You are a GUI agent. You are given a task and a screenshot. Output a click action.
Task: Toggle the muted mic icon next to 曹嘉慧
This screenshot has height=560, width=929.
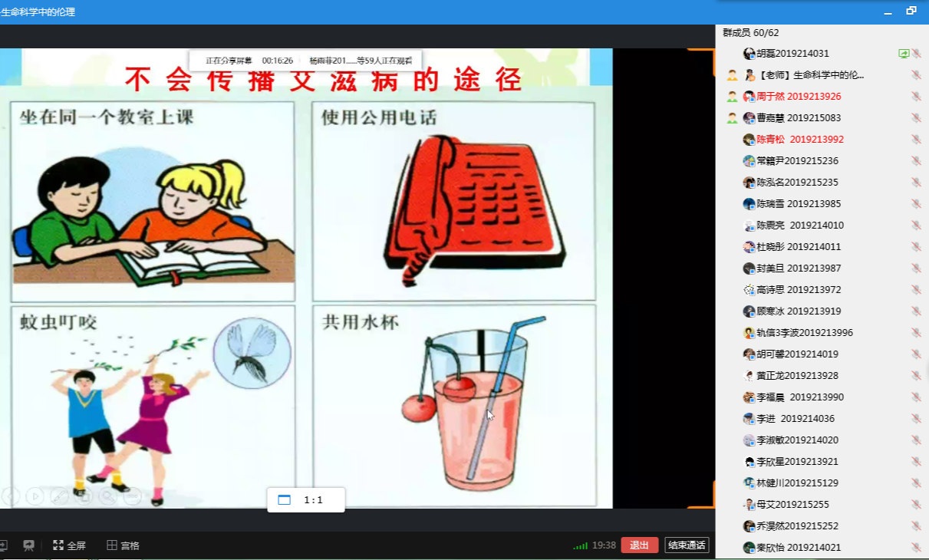click(916, 118)
